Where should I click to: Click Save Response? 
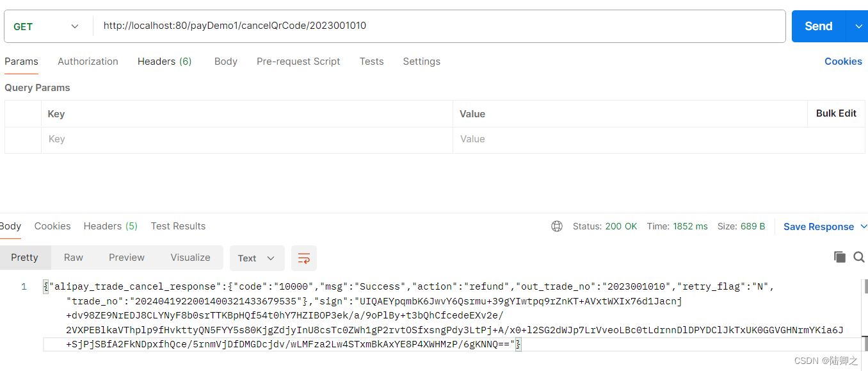[x=819, y=227]
